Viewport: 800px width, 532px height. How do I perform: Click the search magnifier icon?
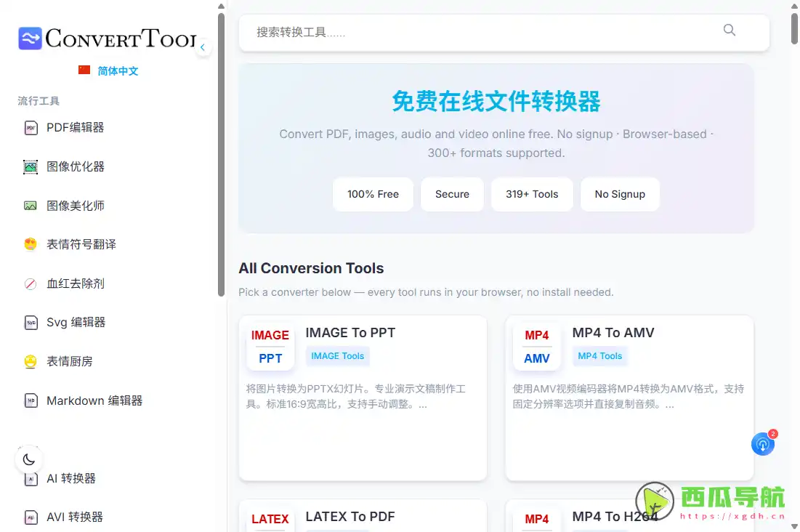[729, 31]
